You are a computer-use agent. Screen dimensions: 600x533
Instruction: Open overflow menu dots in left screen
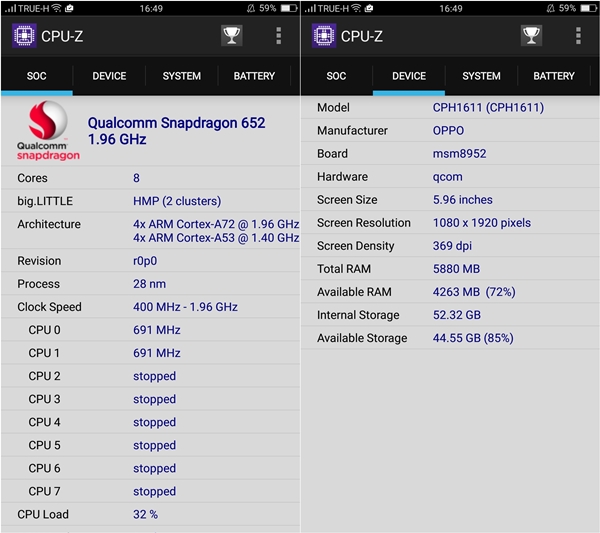tap(279, 36)
